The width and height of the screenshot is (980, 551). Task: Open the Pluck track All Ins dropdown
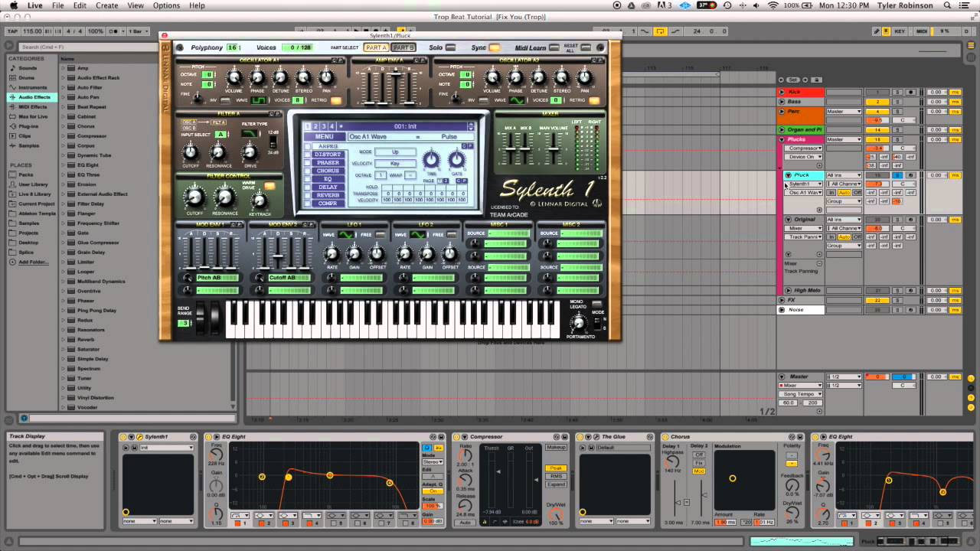(x=844, y=175)
